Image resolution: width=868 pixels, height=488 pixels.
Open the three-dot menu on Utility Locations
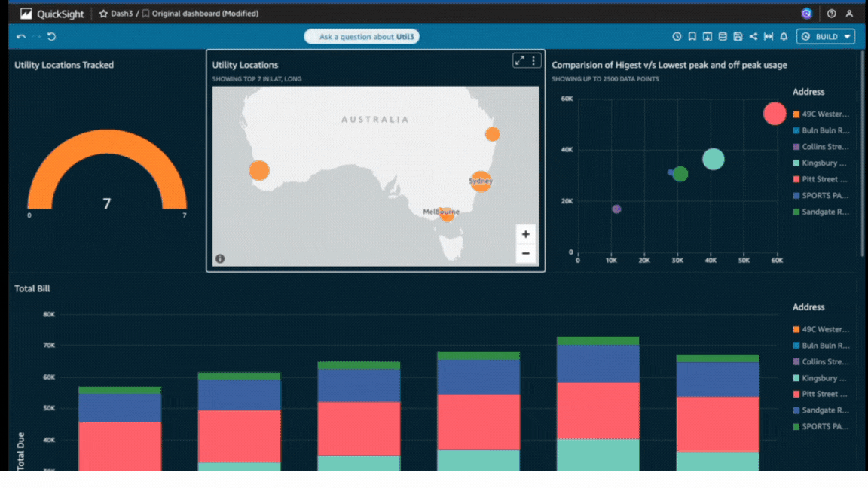tap(533, 60)
